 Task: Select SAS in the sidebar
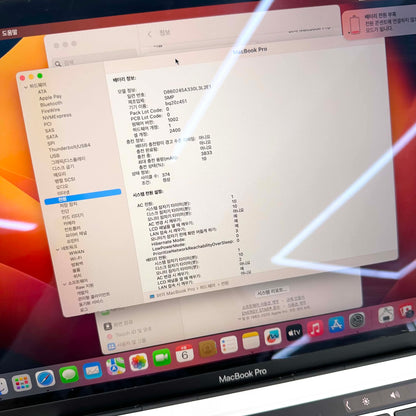pos(49,130)
